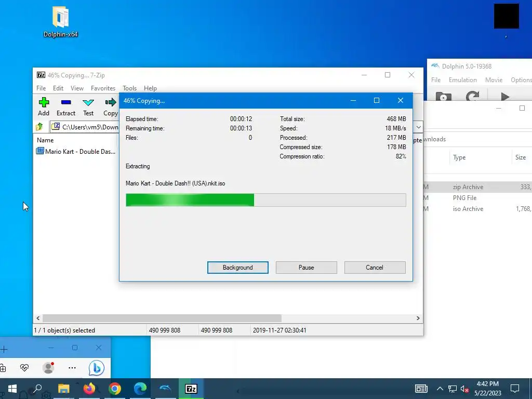Click the Edge browser essentials heart icon
The width and height of the screenshot is (532, 399).
pos(24,367)
